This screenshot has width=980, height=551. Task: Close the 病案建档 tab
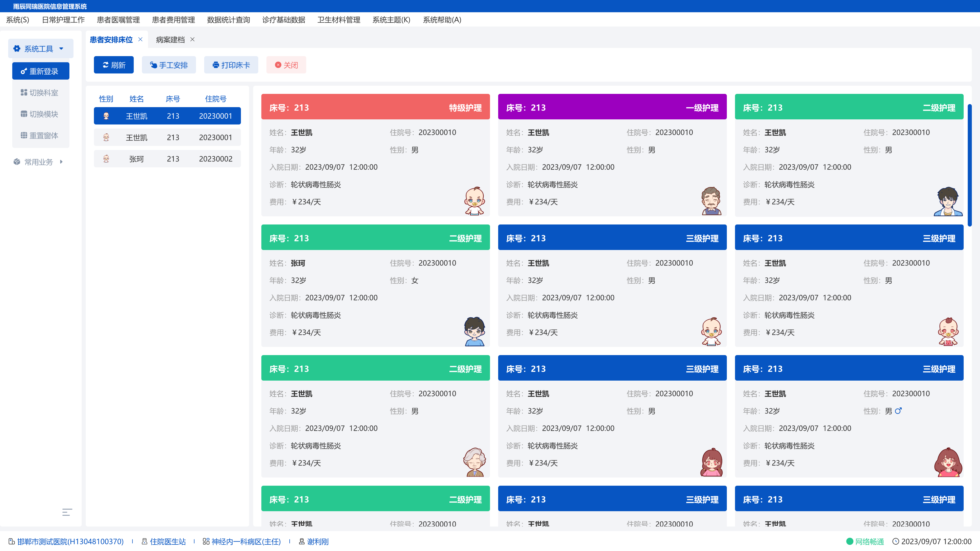(x=192, y=40)
